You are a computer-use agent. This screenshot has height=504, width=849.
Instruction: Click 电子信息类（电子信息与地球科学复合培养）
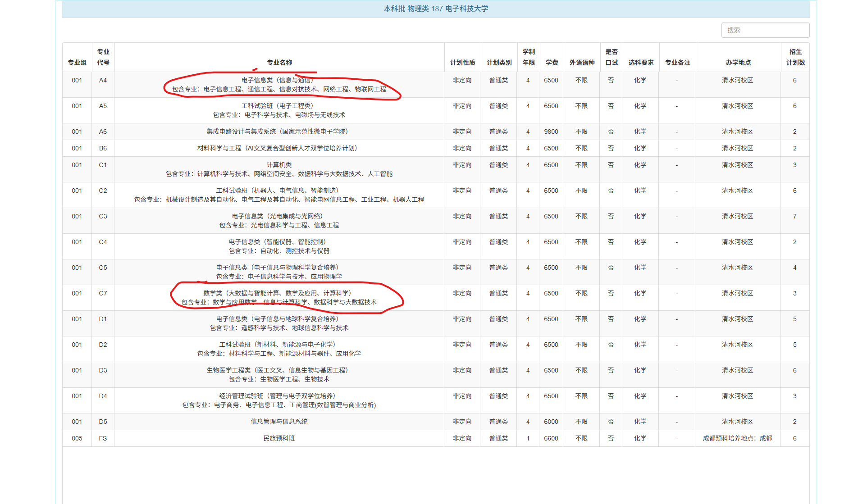coord(279,319)
